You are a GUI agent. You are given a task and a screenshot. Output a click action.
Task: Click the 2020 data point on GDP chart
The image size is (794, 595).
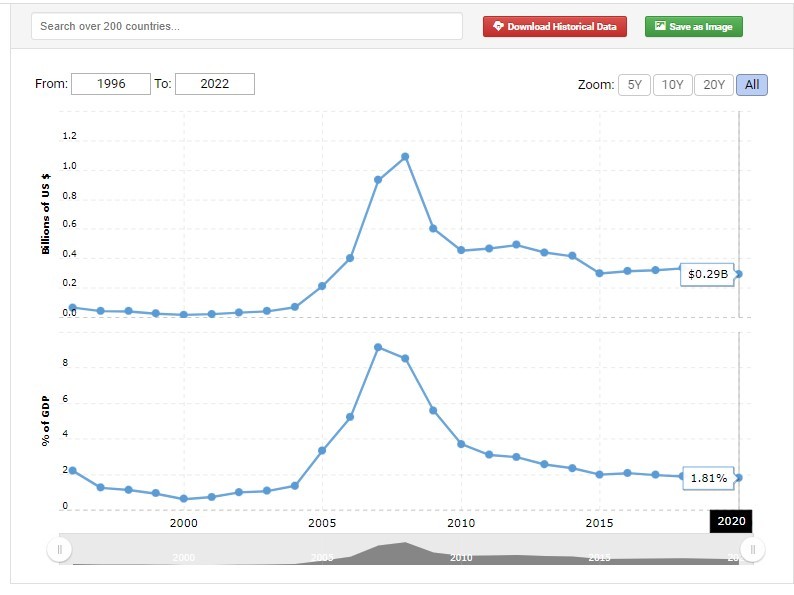pos(739,478)
